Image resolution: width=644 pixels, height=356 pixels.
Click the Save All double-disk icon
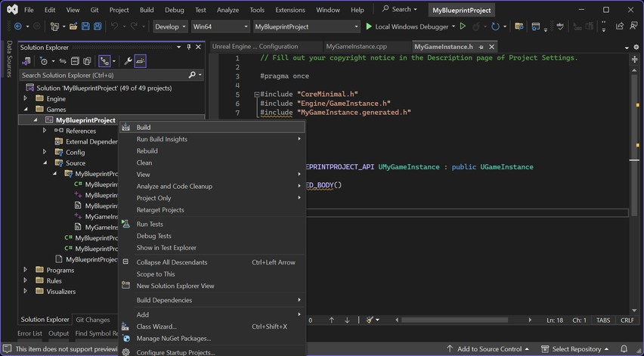click(x=98, y=26)
